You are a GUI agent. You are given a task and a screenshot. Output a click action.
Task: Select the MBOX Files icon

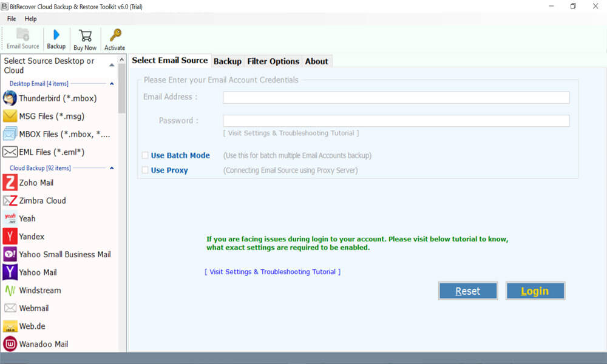[10, 134]
